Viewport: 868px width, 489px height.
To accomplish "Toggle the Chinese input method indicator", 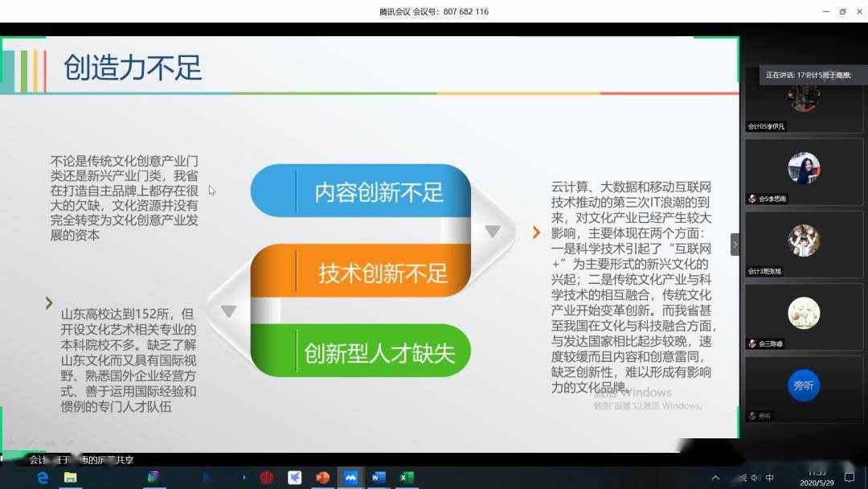I will 770,478.
